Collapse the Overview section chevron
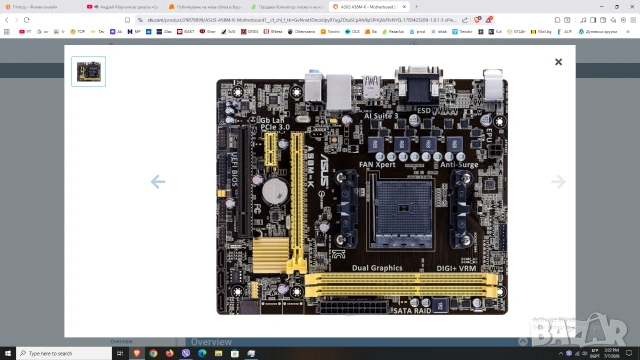 tap(522, 342)
